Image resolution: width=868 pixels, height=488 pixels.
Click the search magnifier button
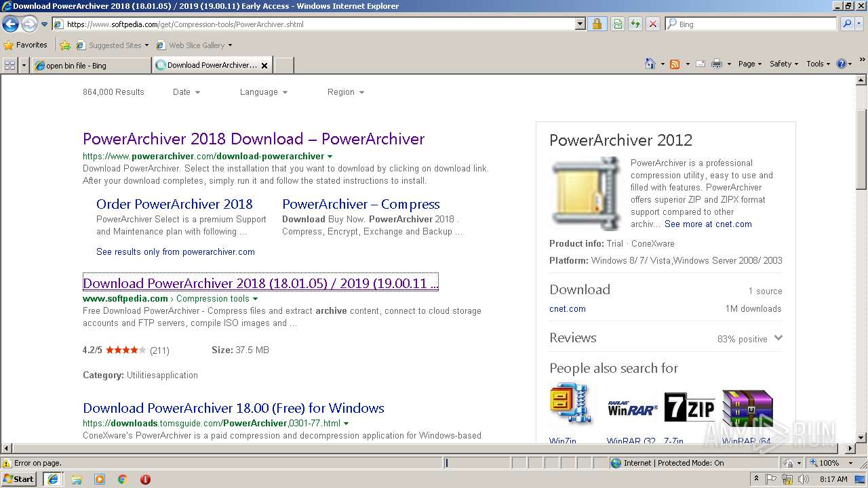tap(846, 24)
